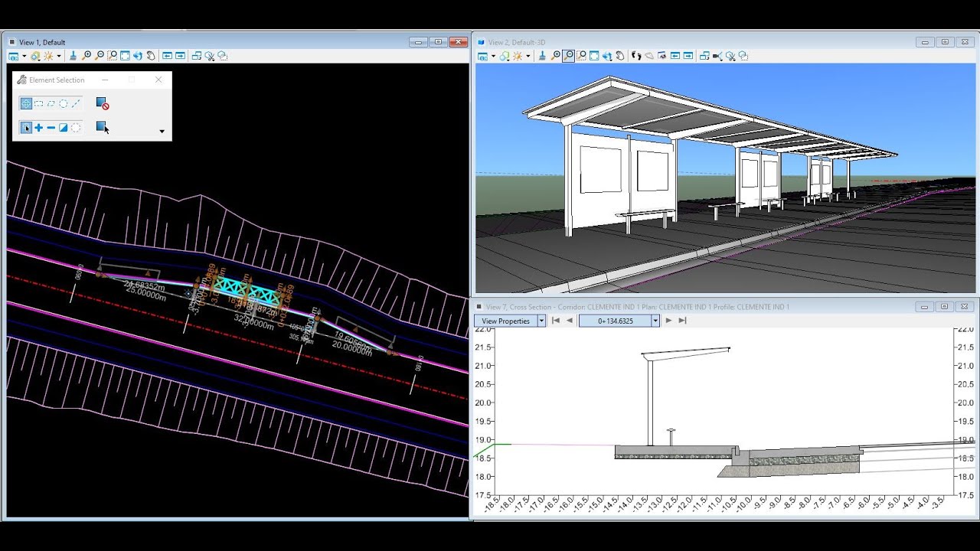The height and width of the screenshot is (551, 980).
Task: Jump to first cross section station
Action: pyautogui.click(x=556, y=321)
